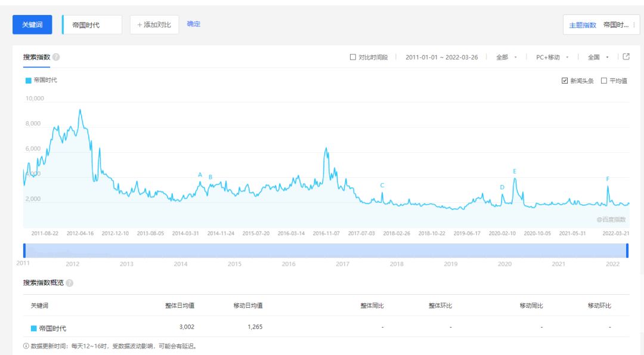Select the 搜索指数 tab
The width and height of the screenshot is (644, 355).
(x=36, y=57)
